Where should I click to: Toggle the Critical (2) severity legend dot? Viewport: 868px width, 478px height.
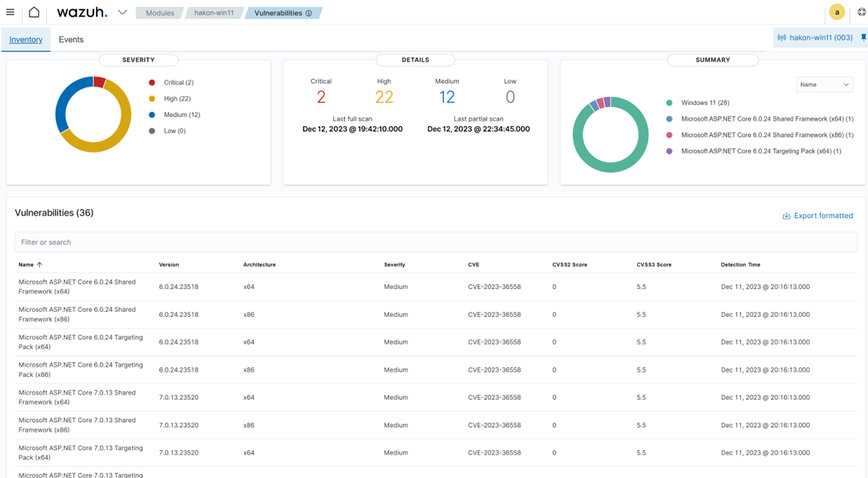click(x=151, y=82)
